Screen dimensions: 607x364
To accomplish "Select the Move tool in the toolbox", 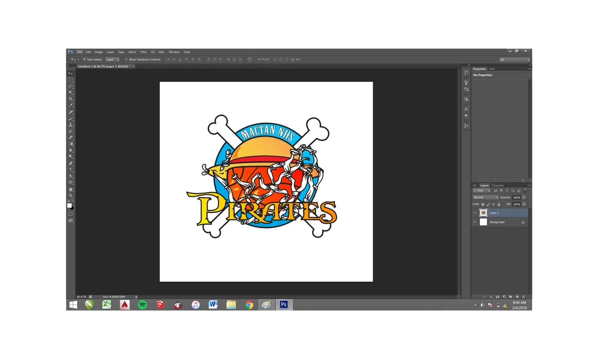I will coord(71,73).
